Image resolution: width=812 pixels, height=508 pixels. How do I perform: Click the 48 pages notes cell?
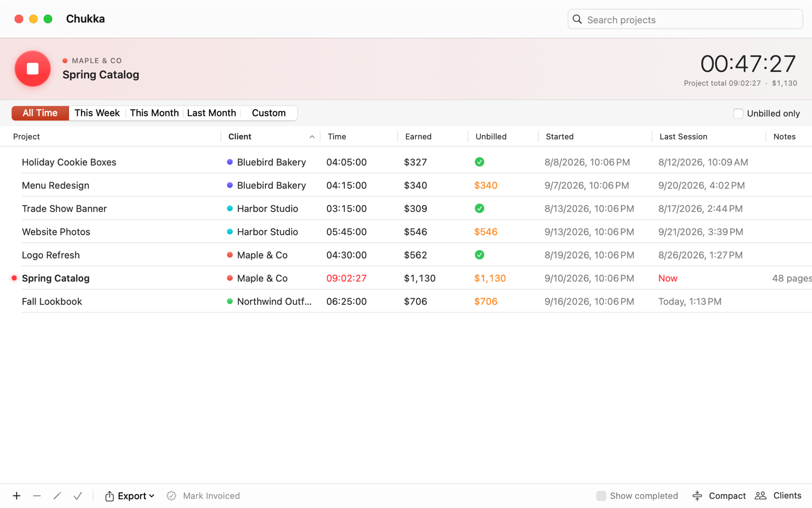coord(792,278)
